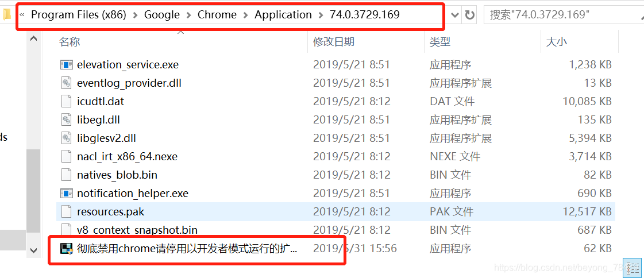Click the date 2019/5/31 15:56
The height and width of the screenshot is (278, 644).
[355, 249]
